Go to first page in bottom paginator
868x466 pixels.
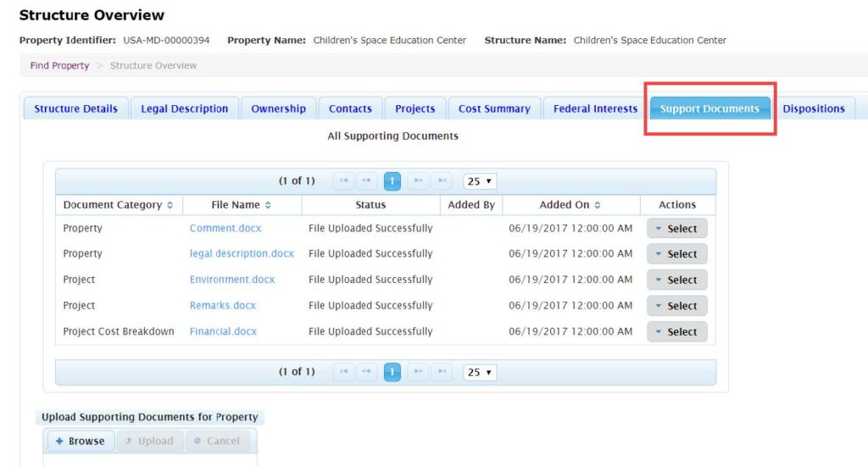click(x=344, y=372)
